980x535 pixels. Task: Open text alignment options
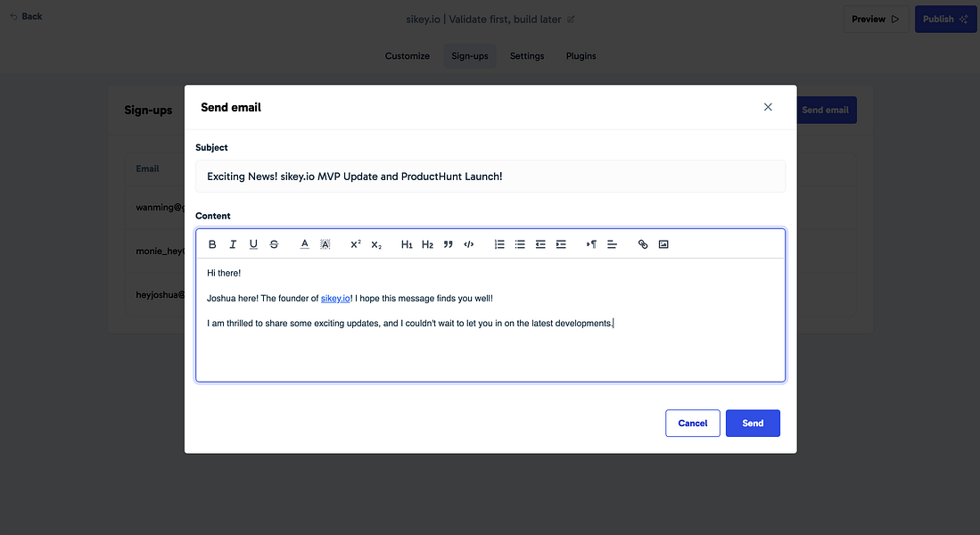pos(612,244)
